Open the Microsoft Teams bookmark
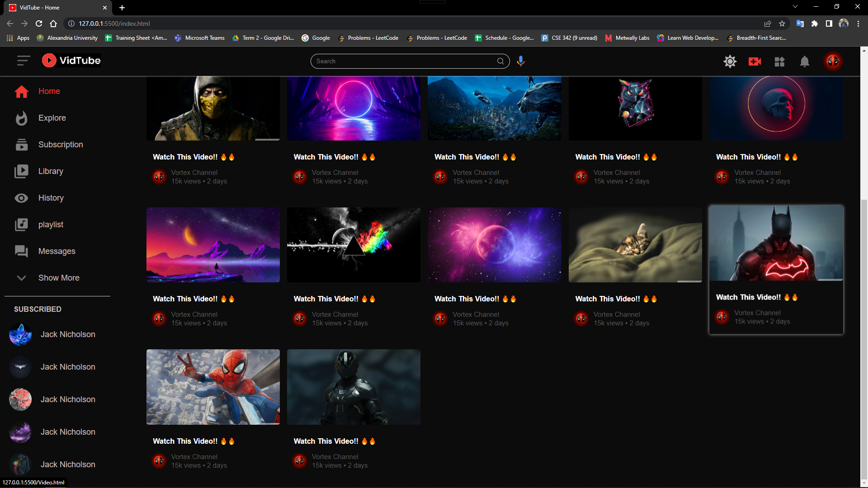The height and width of the screenshot is (488, 868). [200, 38]
